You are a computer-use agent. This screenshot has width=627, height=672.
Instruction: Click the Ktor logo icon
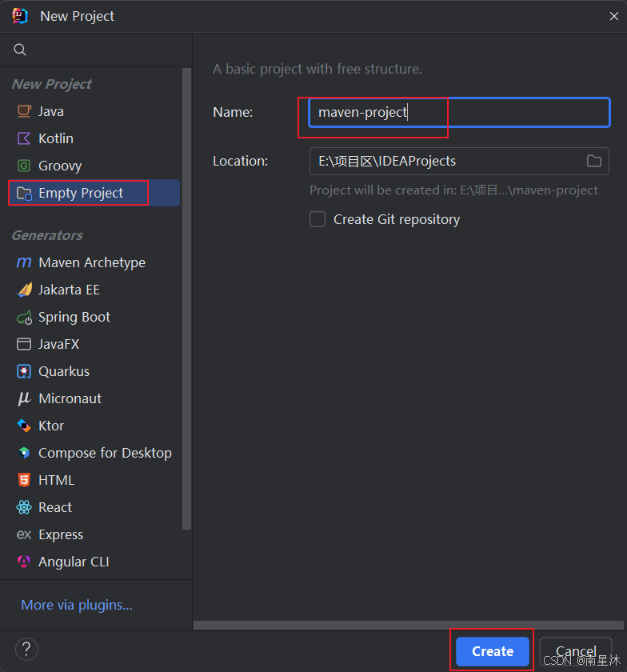24,426
